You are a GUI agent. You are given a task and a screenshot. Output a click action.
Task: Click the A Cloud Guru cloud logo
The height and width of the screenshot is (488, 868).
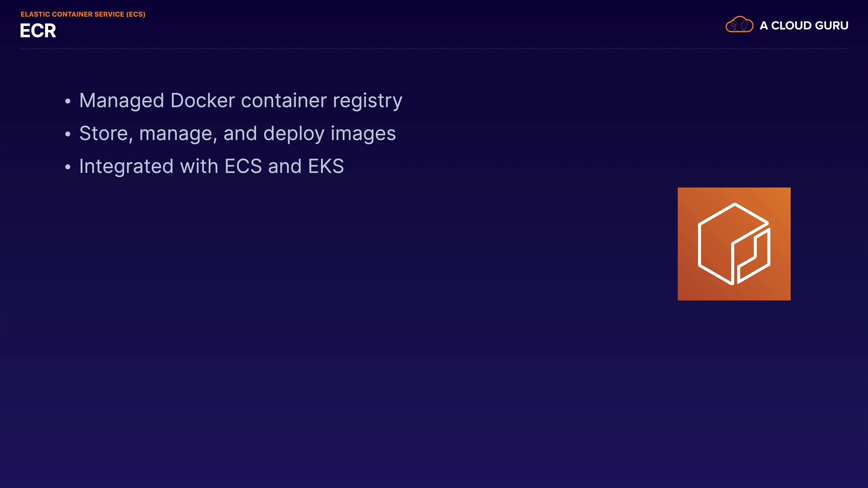click(739, 25)
